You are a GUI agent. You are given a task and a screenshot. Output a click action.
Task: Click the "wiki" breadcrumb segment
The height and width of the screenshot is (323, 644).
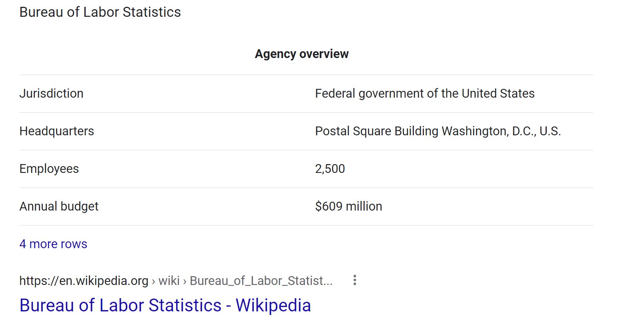click(169, 281)
